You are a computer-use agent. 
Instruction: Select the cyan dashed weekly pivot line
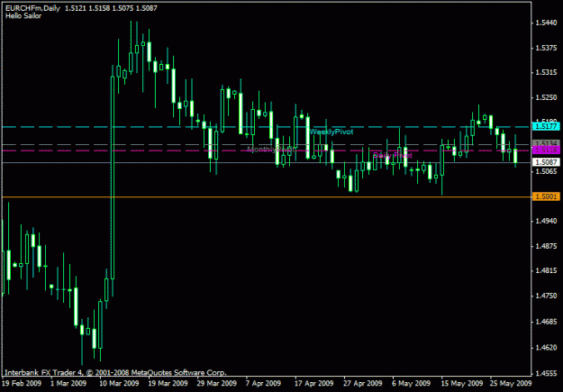(x=267, y=127)
